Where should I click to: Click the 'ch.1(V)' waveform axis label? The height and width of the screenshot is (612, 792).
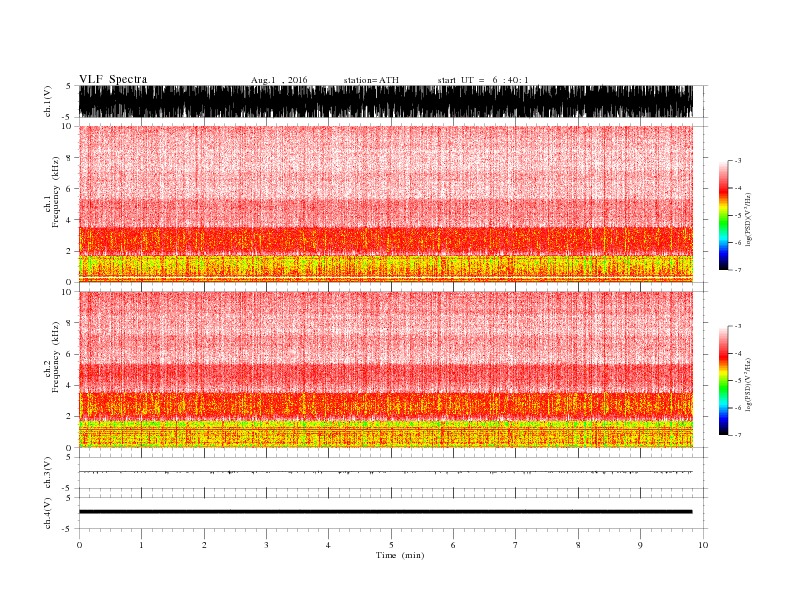(x=47, y=101)
